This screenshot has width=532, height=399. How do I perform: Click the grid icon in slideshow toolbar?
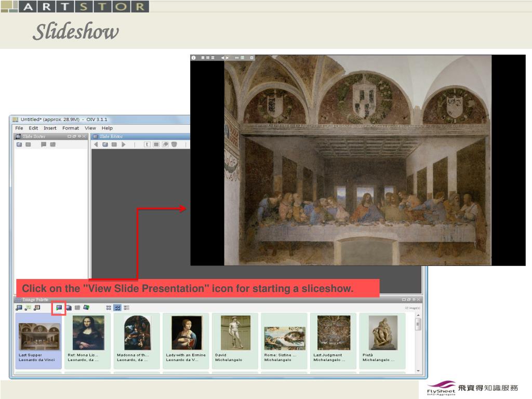[x=242, y=58]
